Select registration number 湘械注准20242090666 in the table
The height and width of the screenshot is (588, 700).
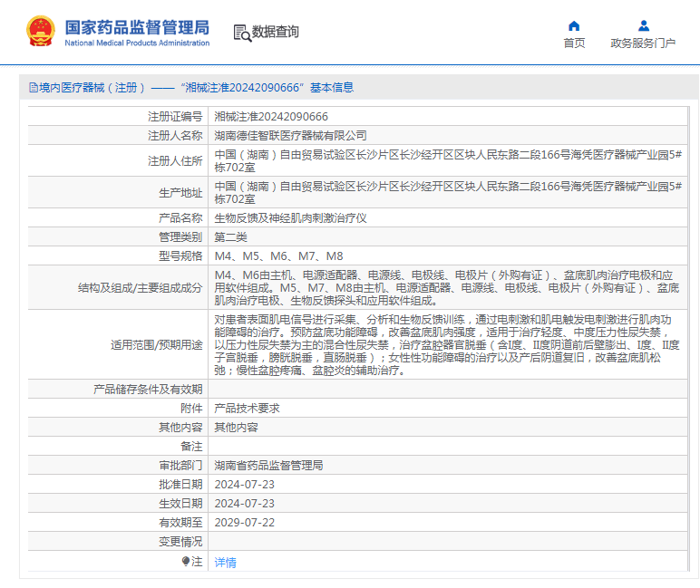tap(271, 116)
